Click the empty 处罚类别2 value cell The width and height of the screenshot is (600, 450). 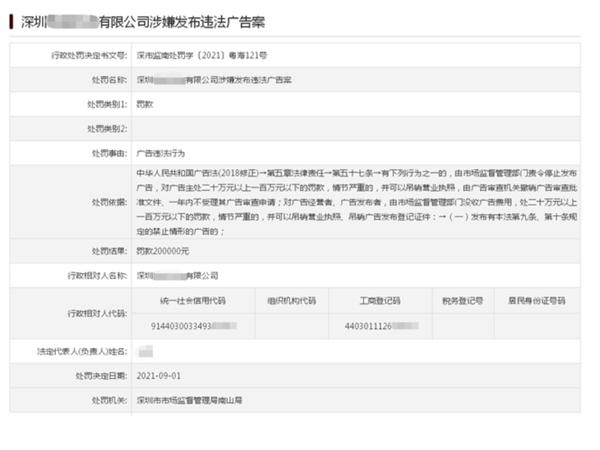(x=350, y=129)
